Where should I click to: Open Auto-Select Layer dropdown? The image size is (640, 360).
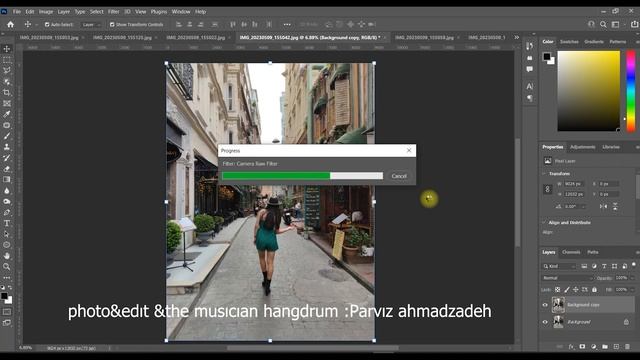pos(91,24)
